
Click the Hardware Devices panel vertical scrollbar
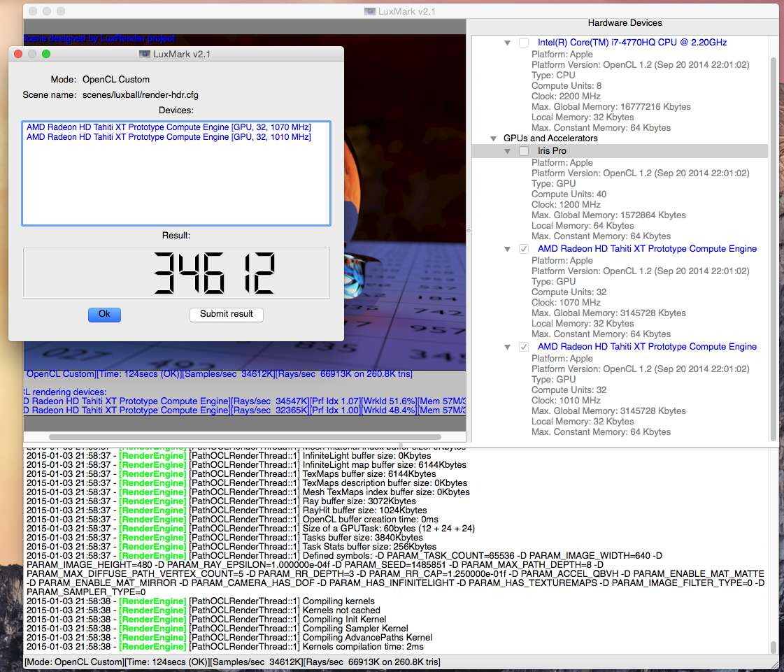pyautogui.click(x=773, y=250)
